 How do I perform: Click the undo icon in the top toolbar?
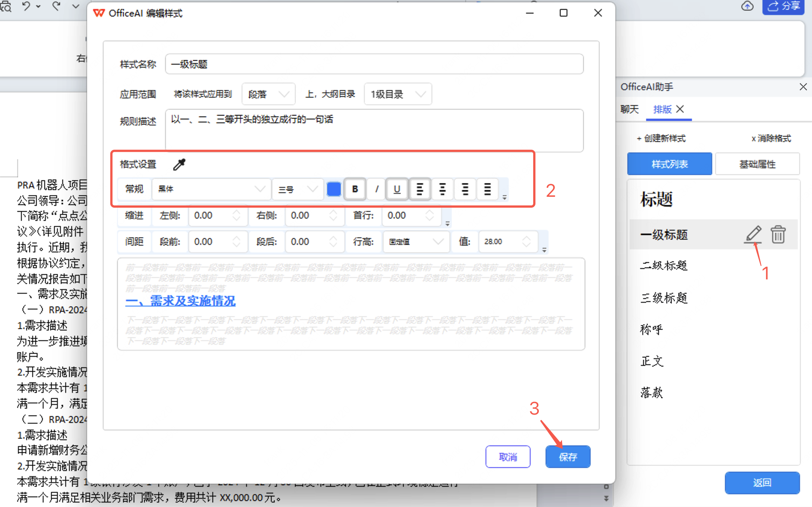click(x=26, y=6)
